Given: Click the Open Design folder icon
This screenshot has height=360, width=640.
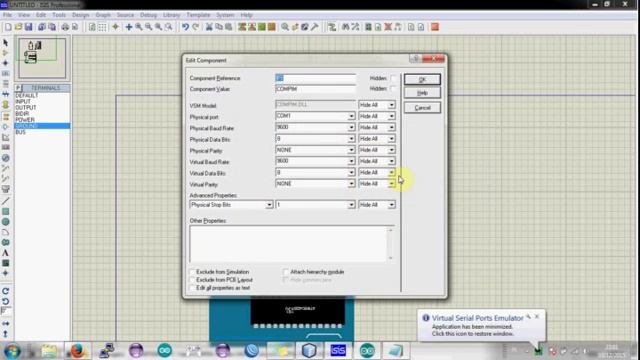Looking at the screenshot, I should (x=18, y=27).
